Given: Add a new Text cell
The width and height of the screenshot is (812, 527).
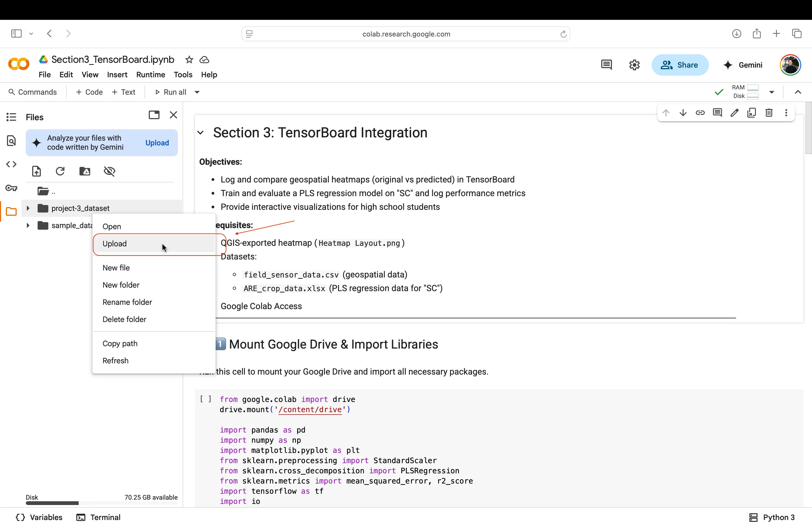Looking at the screenshot, I should 124,92.
